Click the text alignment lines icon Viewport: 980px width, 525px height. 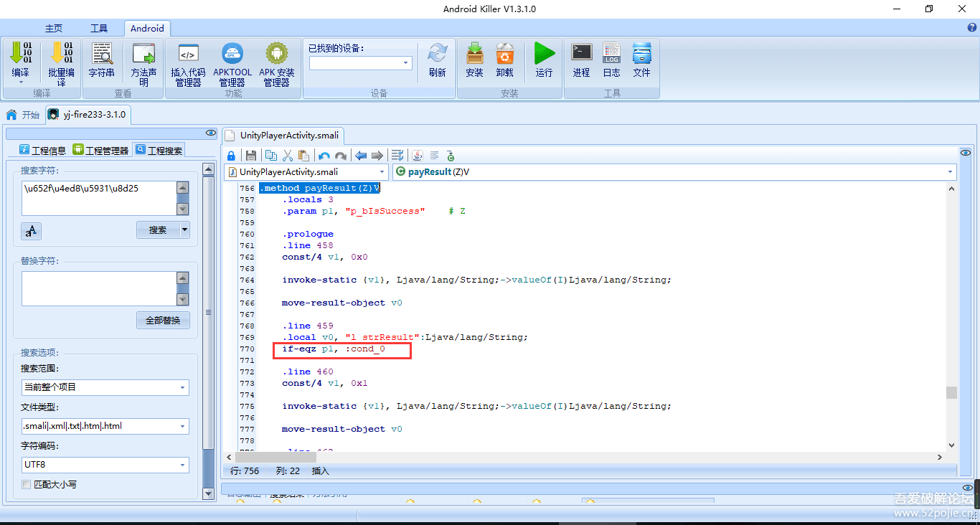pyautogui.click(x=434, y=156)
